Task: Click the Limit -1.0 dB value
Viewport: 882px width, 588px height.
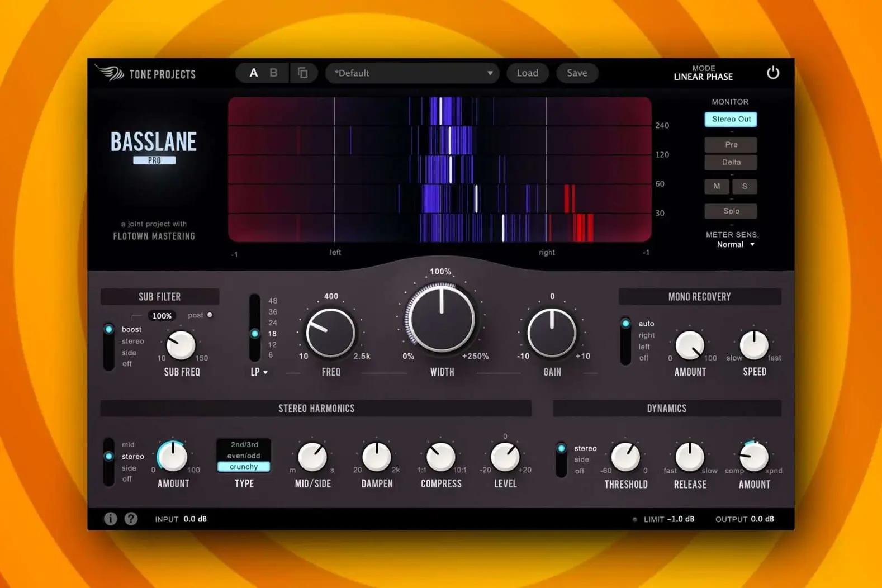Action: 680,519
